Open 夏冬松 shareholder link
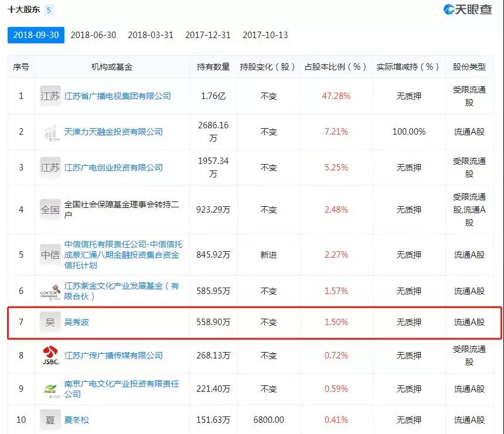Viewport: 504px width, 434px height. 77,419
